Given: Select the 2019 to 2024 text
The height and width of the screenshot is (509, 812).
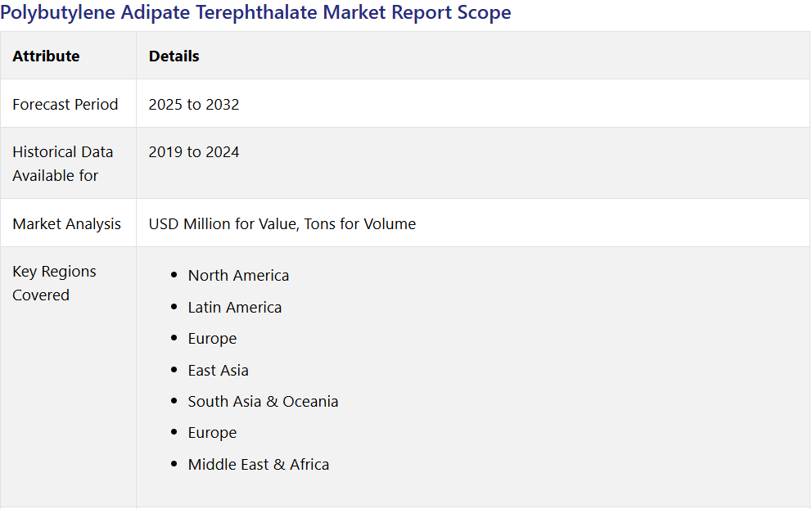Looking at the screenshot, I should (x=194, y=151).
